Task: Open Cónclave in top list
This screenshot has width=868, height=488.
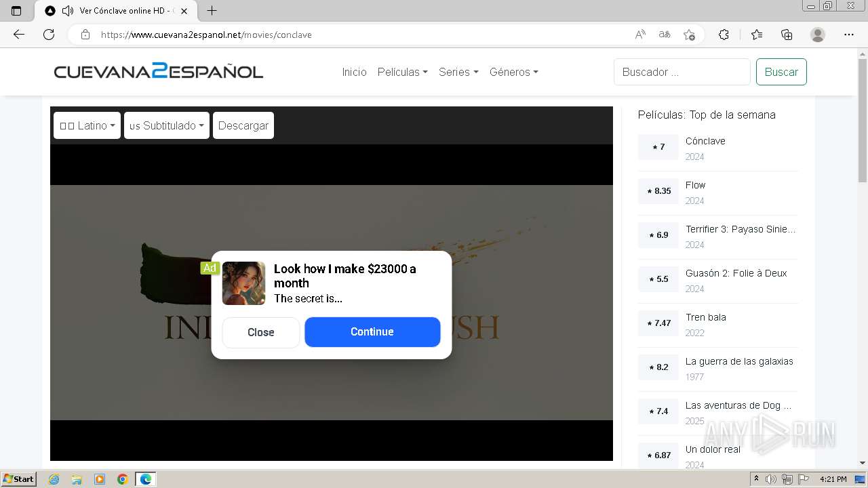Action: [x=705, y=141]
